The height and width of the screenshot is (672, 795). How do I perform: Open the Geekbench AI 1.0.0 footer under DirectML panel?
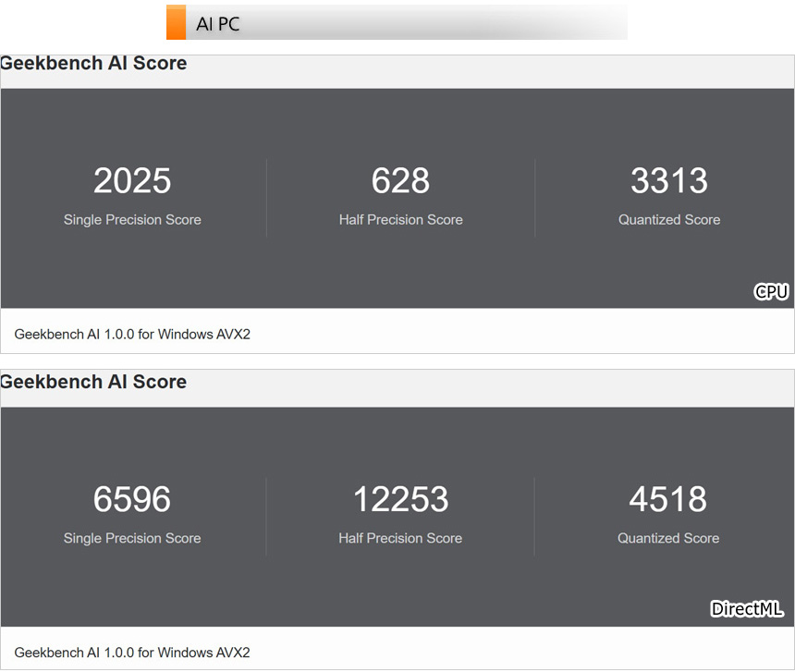[132, 653]
